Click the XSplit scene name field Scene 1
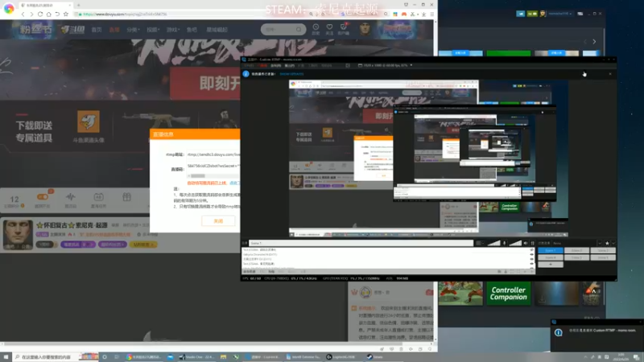 (x=361, y=243)
